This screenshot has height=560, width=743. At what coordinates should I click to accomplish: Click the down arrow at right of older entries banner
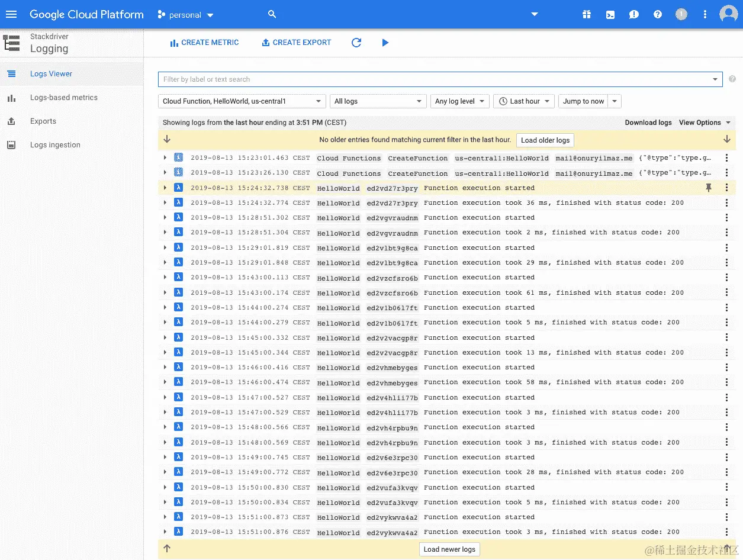tap(727, 139)
